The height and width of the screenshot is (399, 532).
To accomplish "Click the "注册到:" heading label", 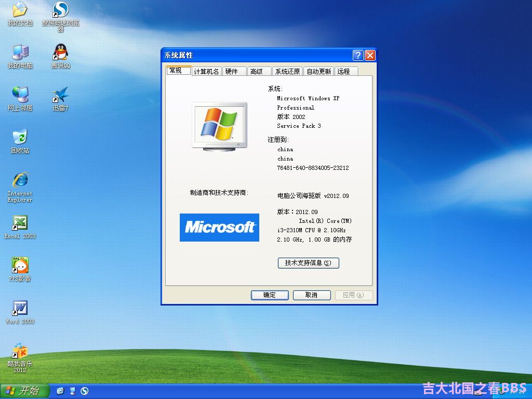I will click(x=278, y=140).
